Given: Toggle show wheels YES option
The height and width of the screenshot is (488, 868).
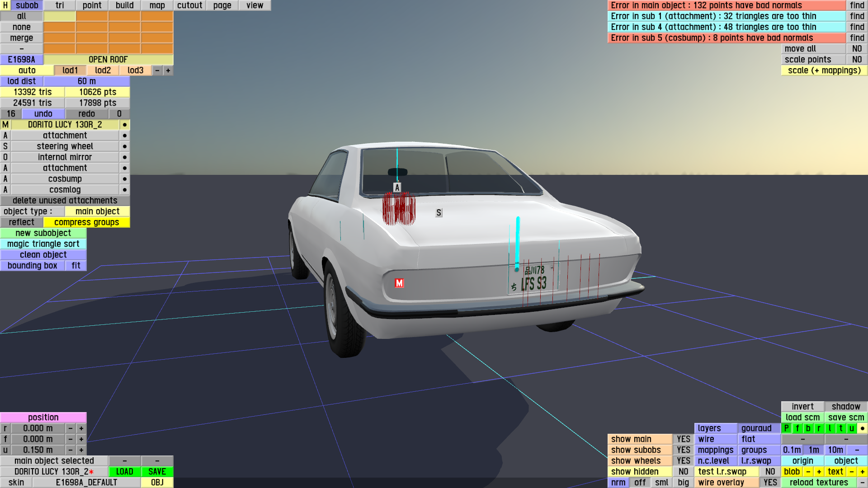Looking at the screenshot, I should click(x=683, y=461).
